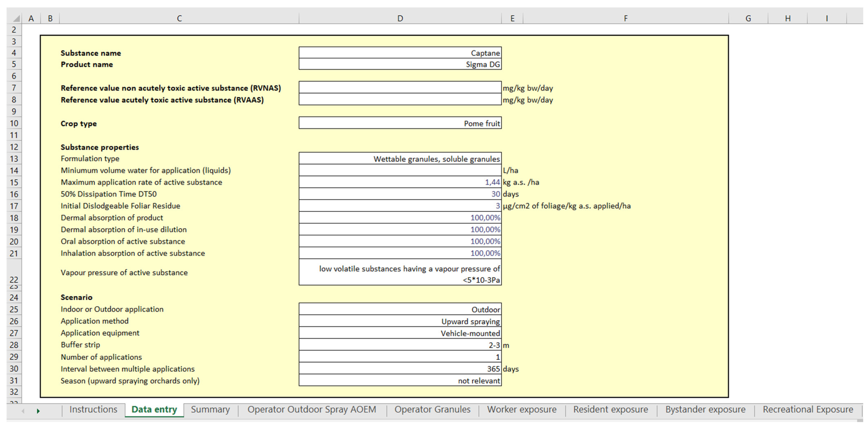Select column G header

[x=748, y=18]
